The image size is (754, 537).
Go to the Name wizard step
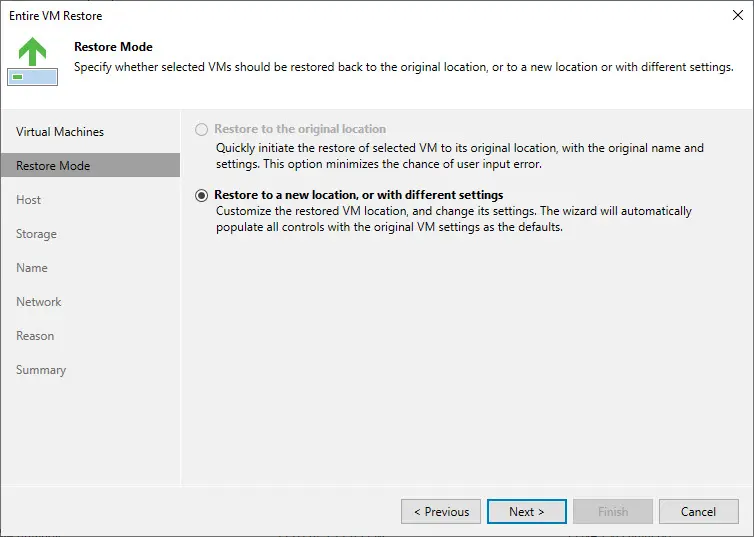pyautogui.click(x=32, y=268)
